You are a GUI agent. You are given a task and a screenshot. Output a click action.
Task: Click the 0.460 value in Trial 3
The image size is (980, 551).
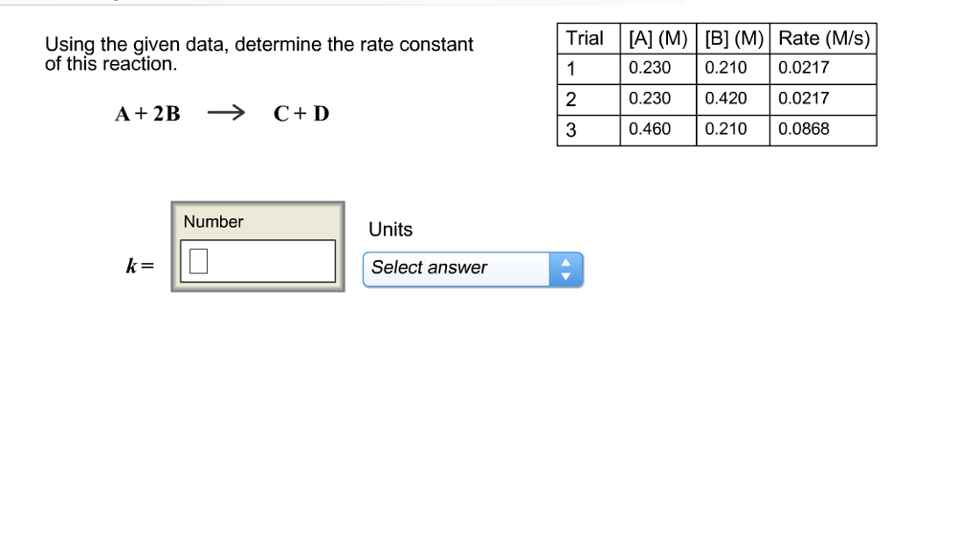point(651,129)
